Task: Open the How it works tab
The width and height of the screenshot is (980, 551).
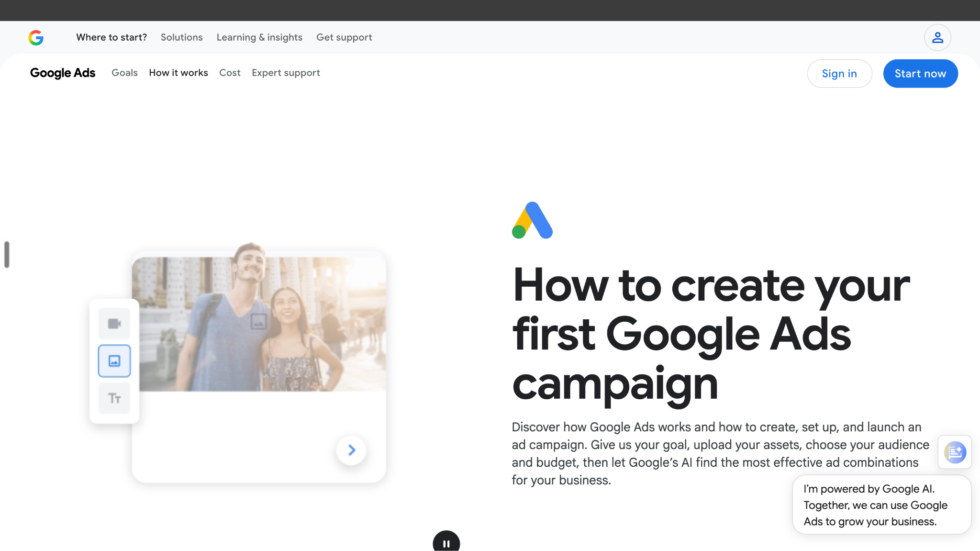Action: click(178, 73)
